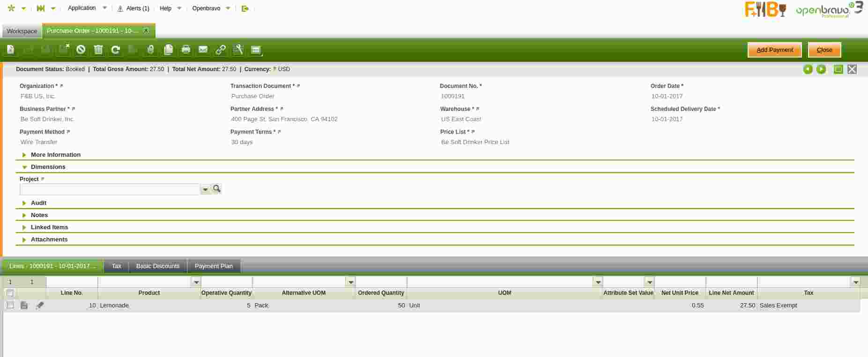This screenshot has width=868, height=357.
Task: Click the new document toolbar icon
Action: (10, 50)
